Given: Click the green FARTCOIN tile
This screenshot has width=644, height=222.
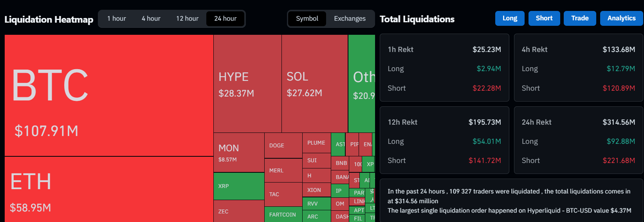Looking at the screenshot, I should 283,215.
